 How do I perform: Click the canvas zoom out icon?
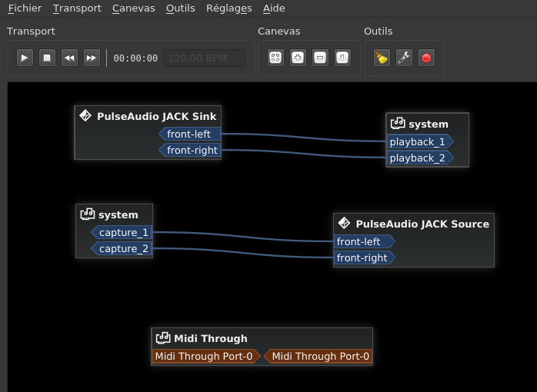(x=320, y=58)
